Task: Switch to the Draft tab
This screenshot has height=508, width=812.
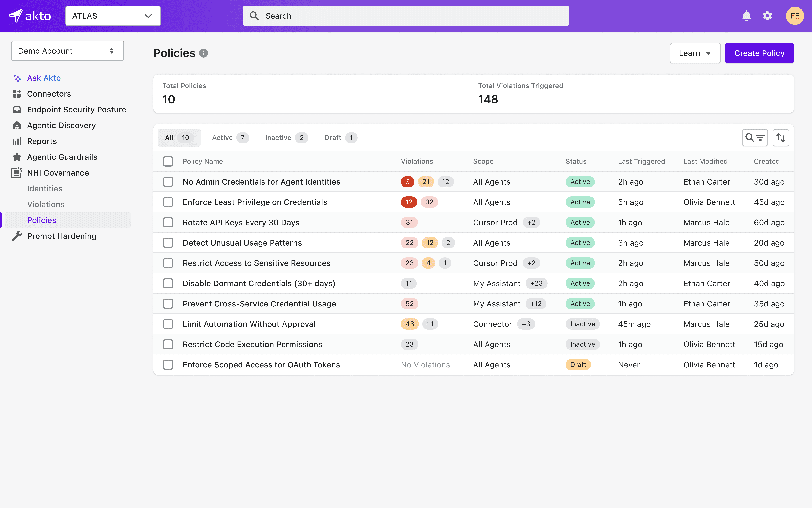Action: [341, 138]
